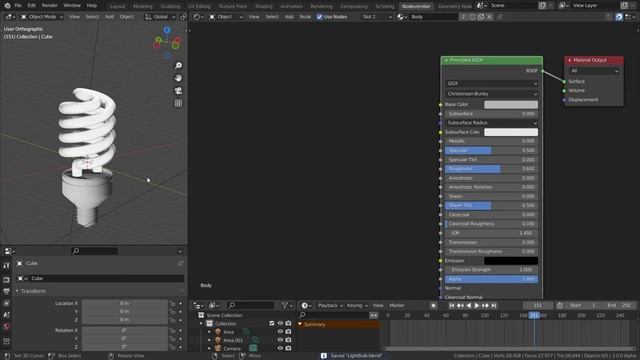
Task: Open the node editor type selector icon
Action: coord(198,17)
